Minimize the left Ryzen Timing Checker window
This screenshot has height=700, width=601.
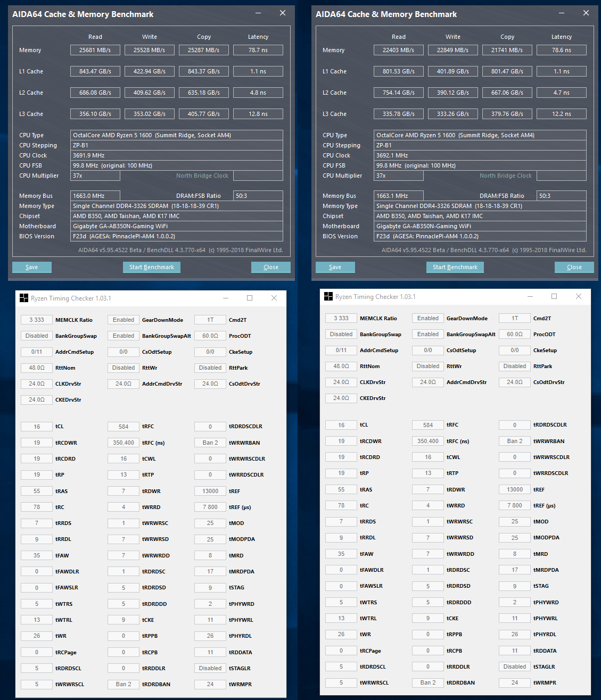click(x=226, y=298)
